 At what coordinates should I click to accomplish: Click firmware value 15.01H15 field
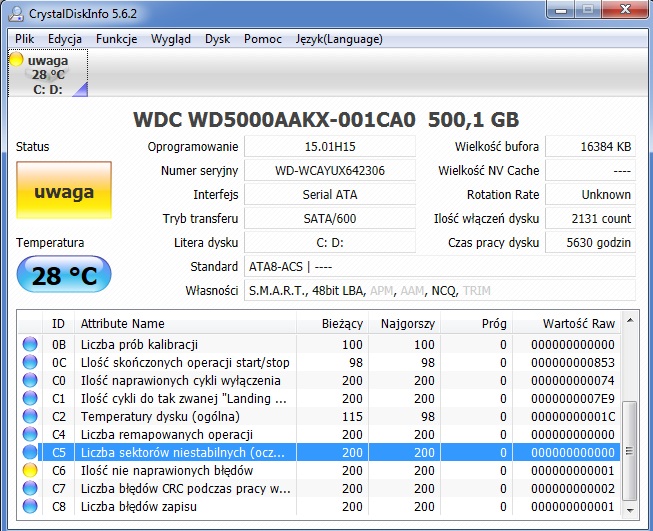[x=330, y=147]
